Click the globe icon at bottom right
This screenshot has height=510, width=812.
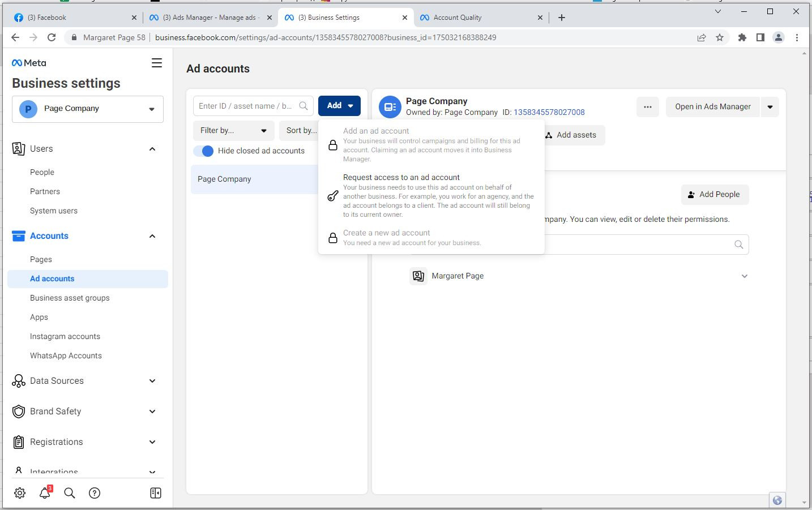777,500
